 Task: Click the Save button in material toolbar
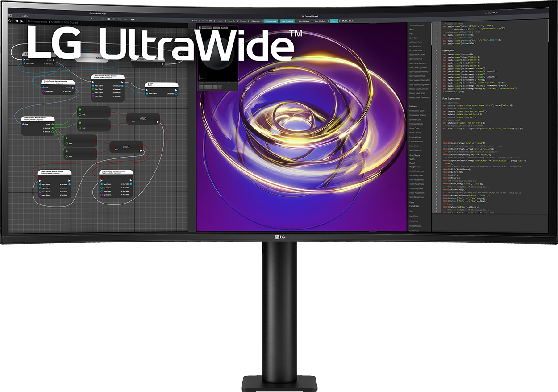point(195,21)
